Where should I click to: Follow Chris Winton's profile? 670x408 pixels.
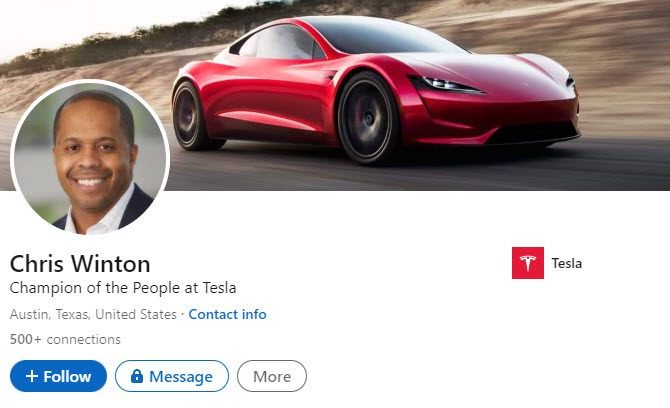[58, 376]
